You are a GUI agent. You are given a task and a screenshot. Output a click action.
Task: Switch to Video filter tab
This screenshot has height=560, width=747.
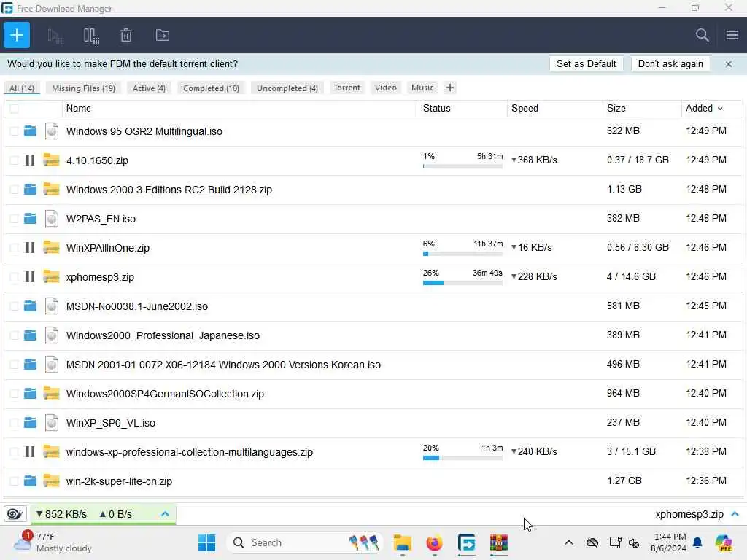pos(385,87)
